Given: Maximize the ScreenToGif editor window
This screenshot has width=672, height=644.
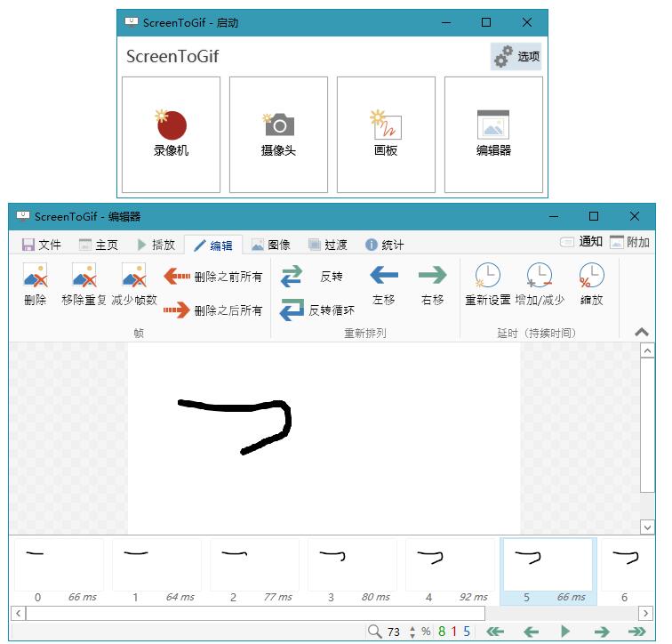Looking at the screenshot, I should coord(594,216).
